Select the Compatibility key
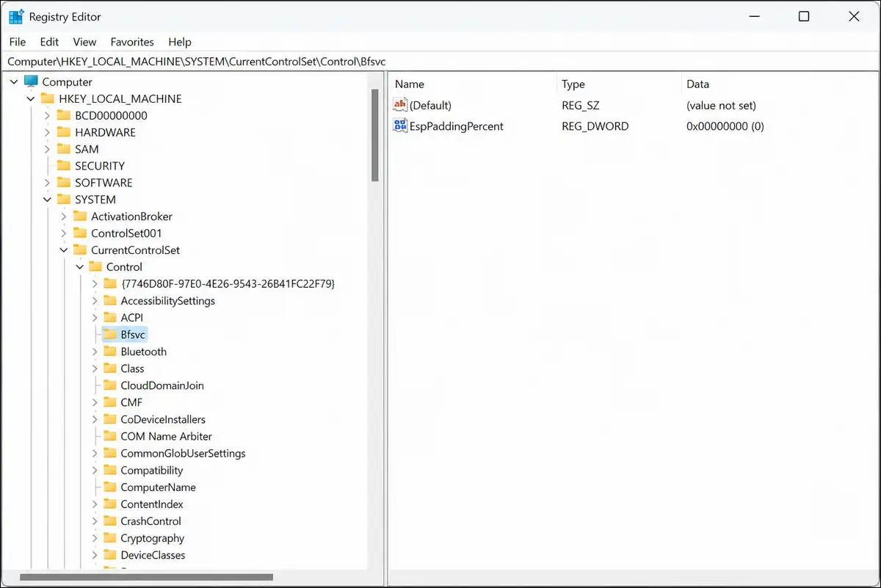Screen dimensions: 881x588 coord(152,471)
